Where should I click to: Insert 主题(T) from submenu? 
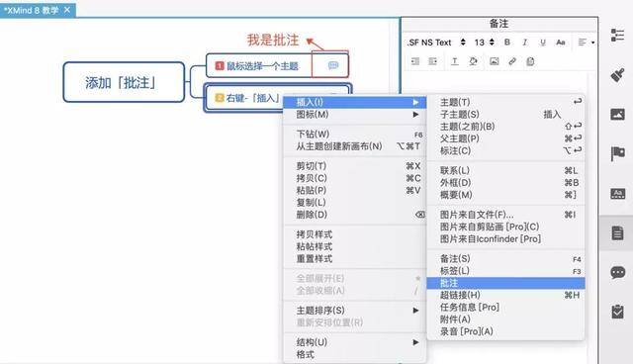click(505, 102)
